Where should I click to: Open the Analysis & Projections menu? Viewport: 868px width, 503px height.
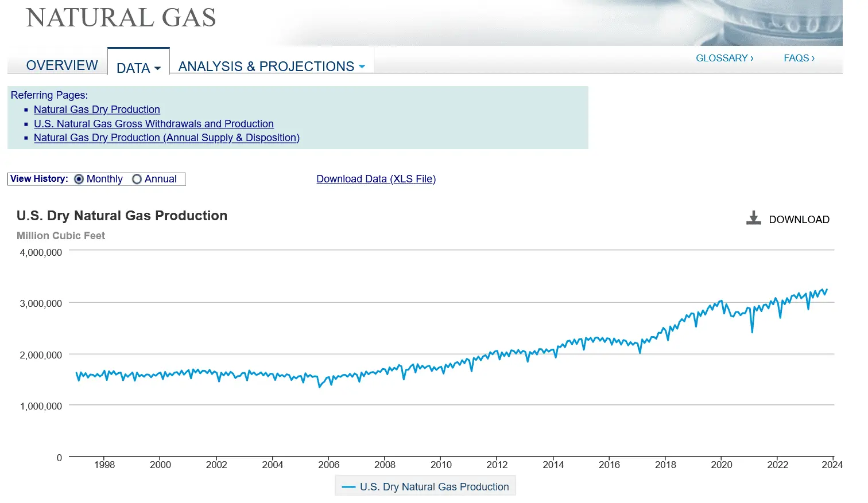(266, 67)
